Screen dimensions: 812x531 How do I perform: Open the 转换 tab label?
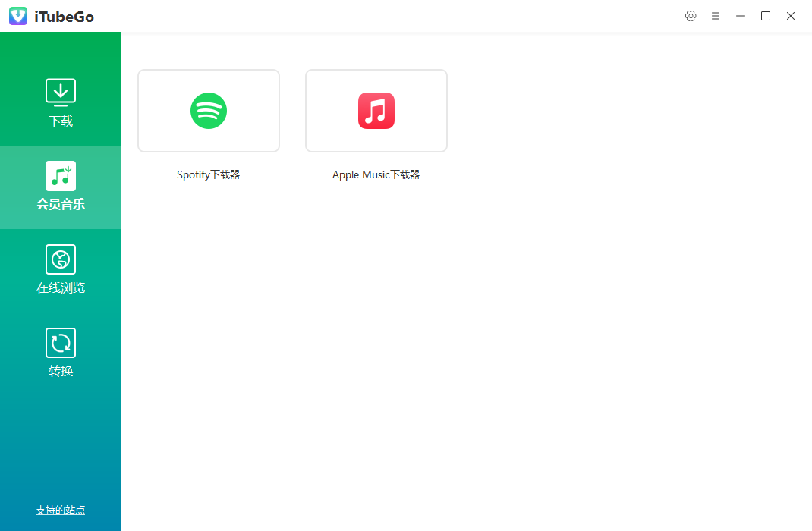tap(61, 372)
